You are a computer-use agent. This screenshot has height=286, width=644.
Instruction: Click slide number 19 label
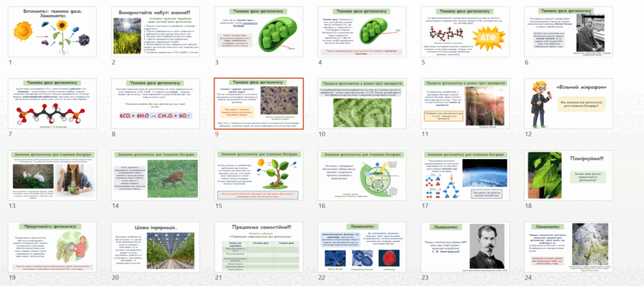click(11, 277)
